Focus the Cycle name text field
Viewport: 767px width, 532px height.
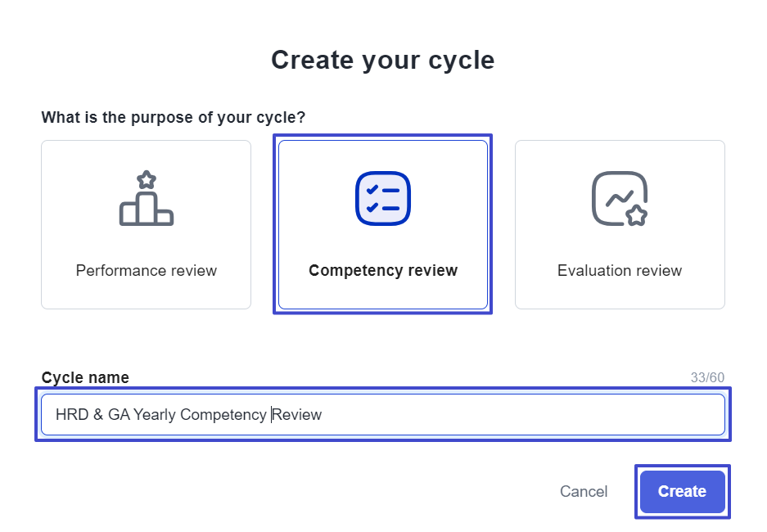tap(383, 414)
